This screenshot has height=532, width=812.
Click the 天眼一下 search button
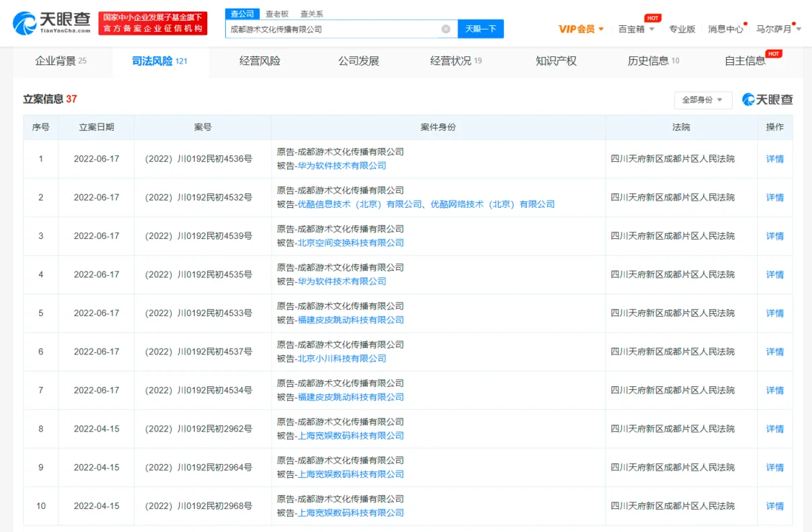click(480, 29)
